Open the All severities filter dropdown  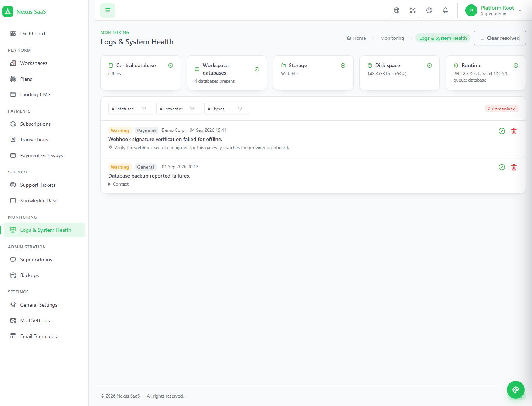pos(179,109)
